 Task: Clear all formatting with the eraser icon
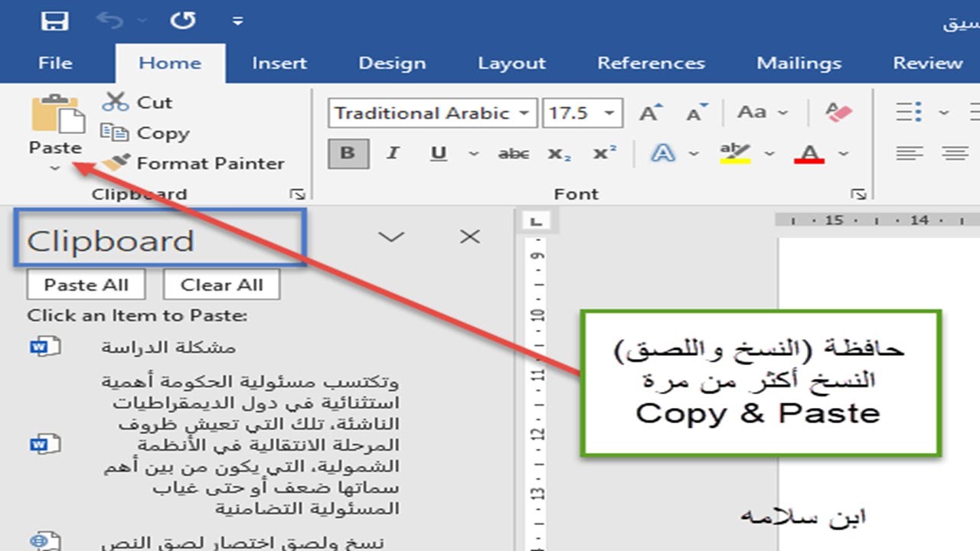point(839,113)
